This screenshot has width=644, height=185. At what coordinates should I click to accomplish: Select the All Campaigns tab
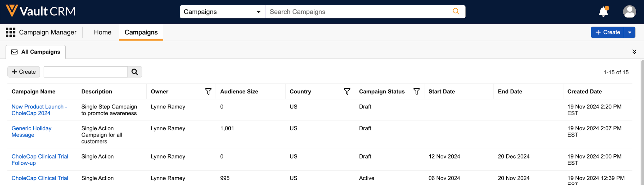36,52
